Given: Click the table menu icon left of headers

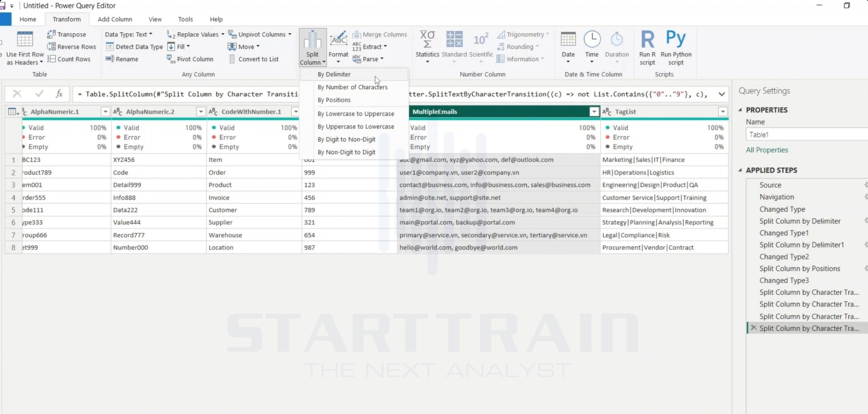Looking at the screenshot, I should [x=13, y=112].
